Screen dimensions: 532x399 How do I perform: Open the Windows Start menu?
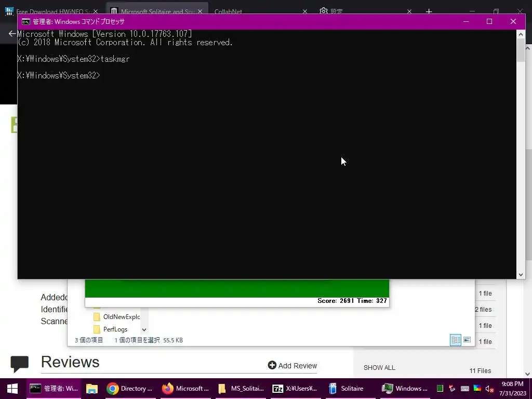pos(12,389)
